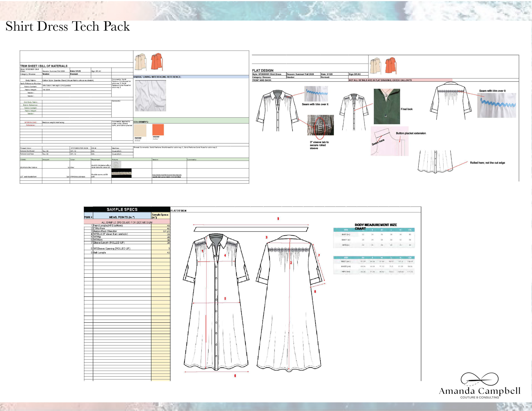Click the Rolled hem callout text
The height and width of the screenshot is (411, 532).
(487, 163)
